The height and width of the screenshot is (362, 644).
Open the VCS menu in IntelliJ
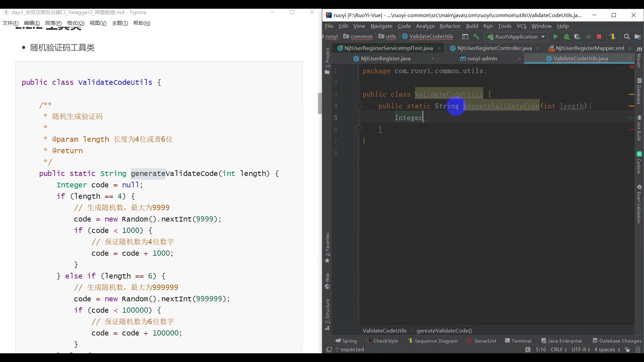point(522,26)
